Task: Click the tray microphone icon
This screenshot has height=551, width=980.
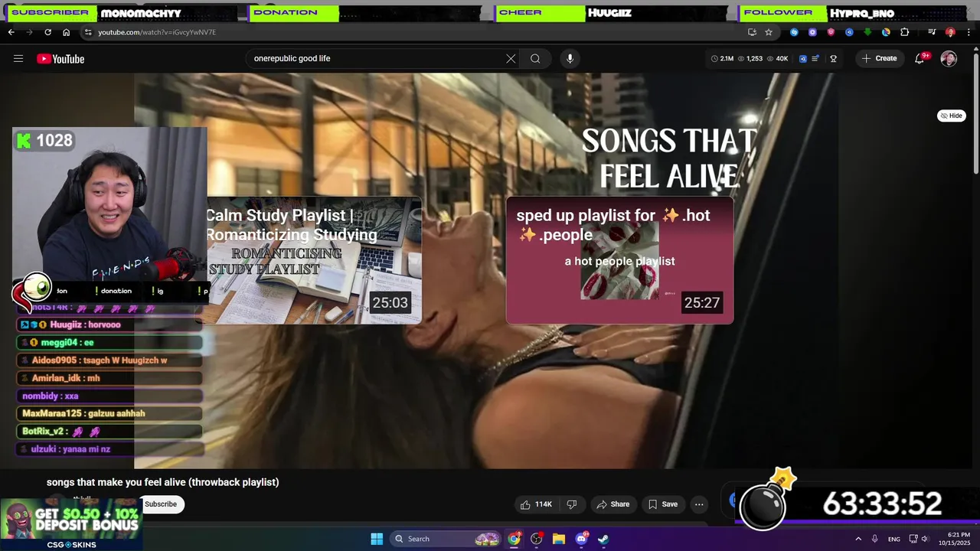Action: click(874, 539)
